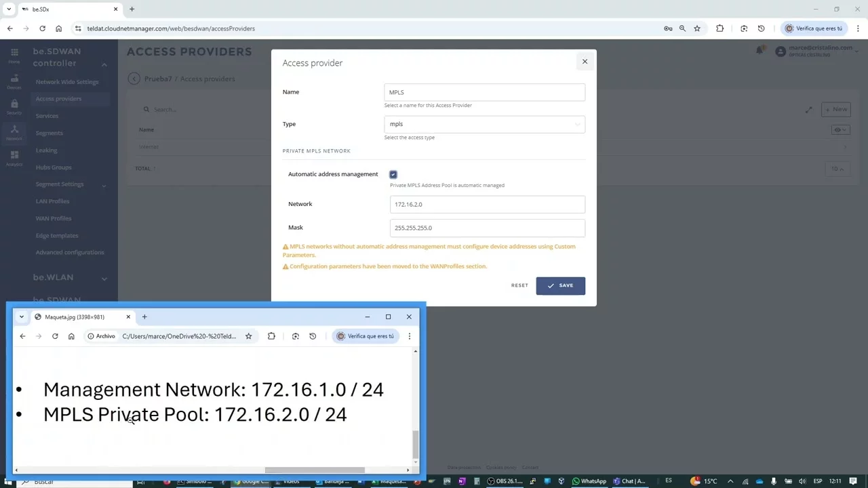Reload the Maqueta.jpg window page

coord(55,336)
